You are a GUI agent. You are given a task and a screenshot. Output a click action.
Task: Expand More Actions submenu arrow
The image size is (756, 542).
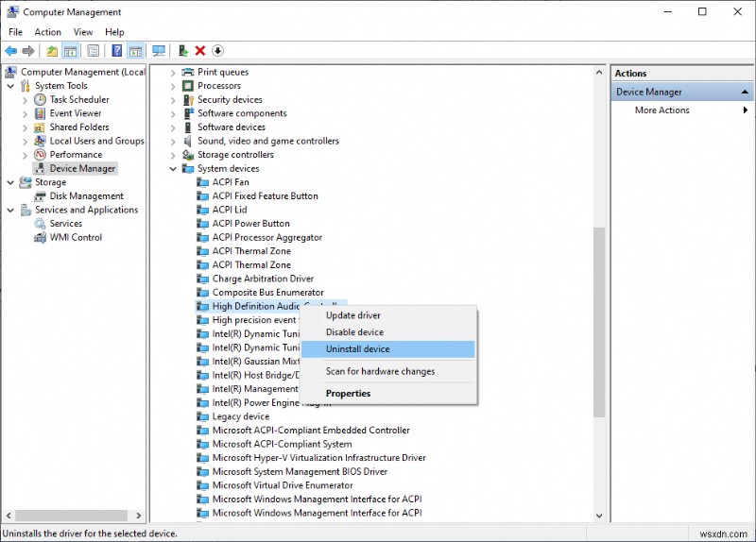pyautogui.click(x=746, y=110)
